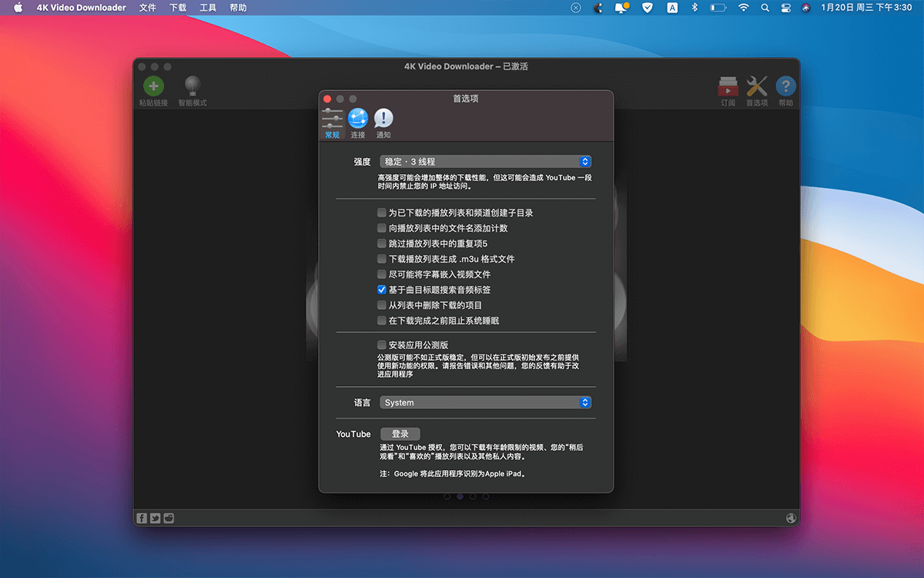This screenshot has width=924, height=578.
Task: Click the Bluetooth icon in the menu bar
Action: pos(694,8)
